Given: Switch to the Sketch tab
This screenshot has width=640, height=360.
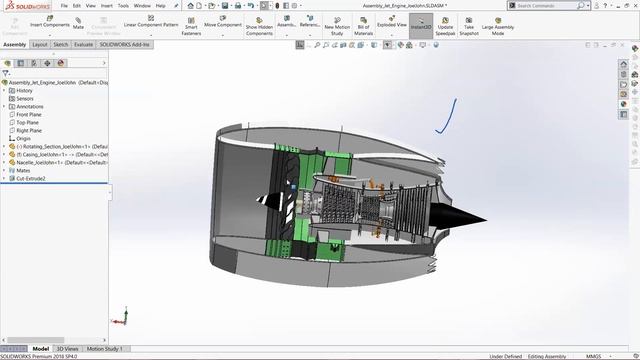Looking at the screenshot, I should [x=60, y=44].
